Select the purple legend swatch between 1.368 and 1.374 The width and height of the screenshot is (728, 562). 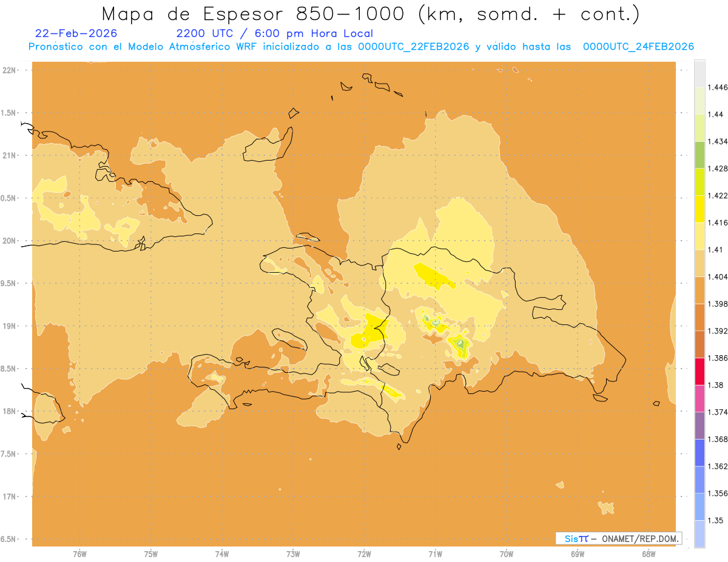click(x=699, y=426)
